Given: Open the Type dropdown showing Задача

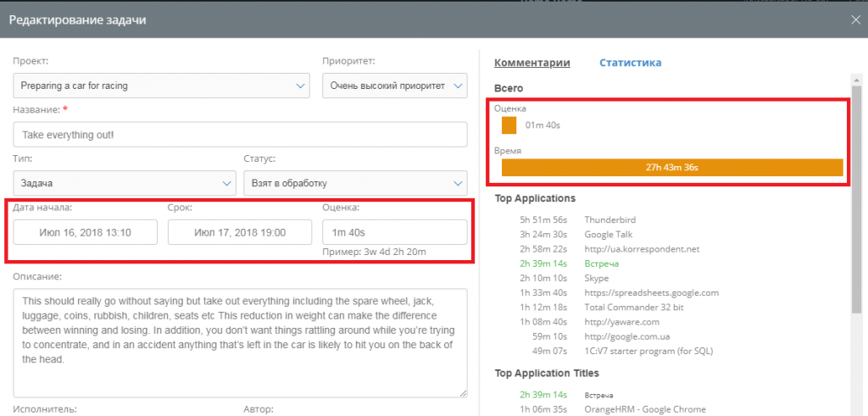Looking at the screenshot, I should (125, 183).
